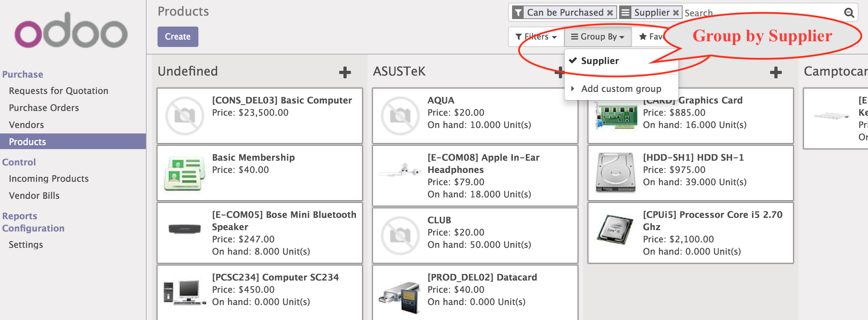Open Purchase Orders menu
Image resolution: width=868 pixels, height=320 pixels.
tap(44, 108)
